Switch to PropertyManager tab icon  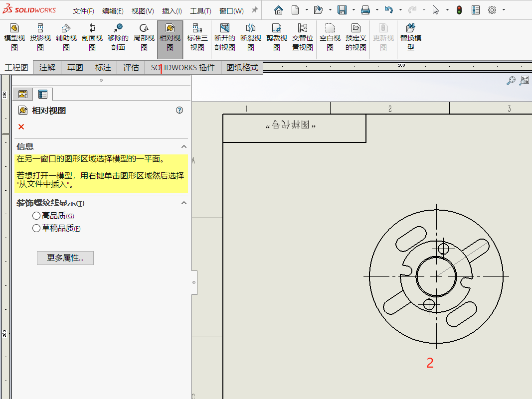point(43,94)
